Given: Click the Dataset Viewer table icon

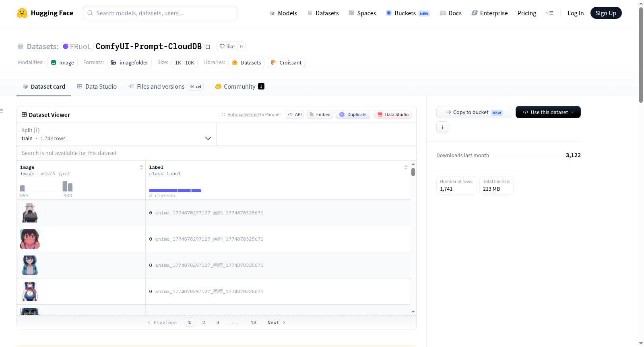Looking at the screenshot, I should click(24, 115).
